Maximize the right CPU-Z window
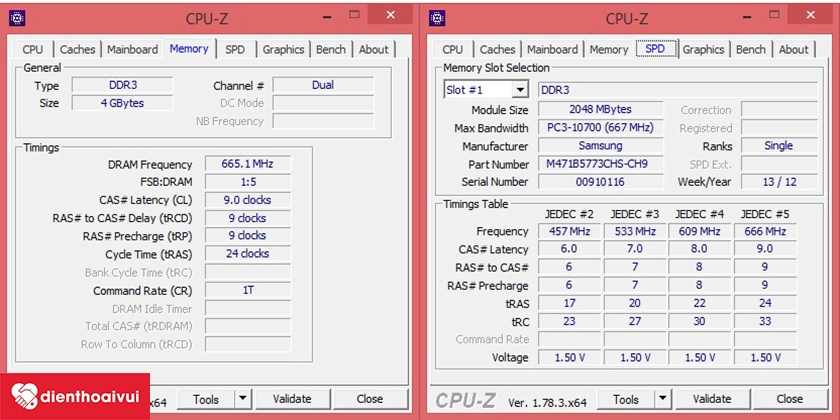This screenshot has width=840, height=420. pos(775,16)
